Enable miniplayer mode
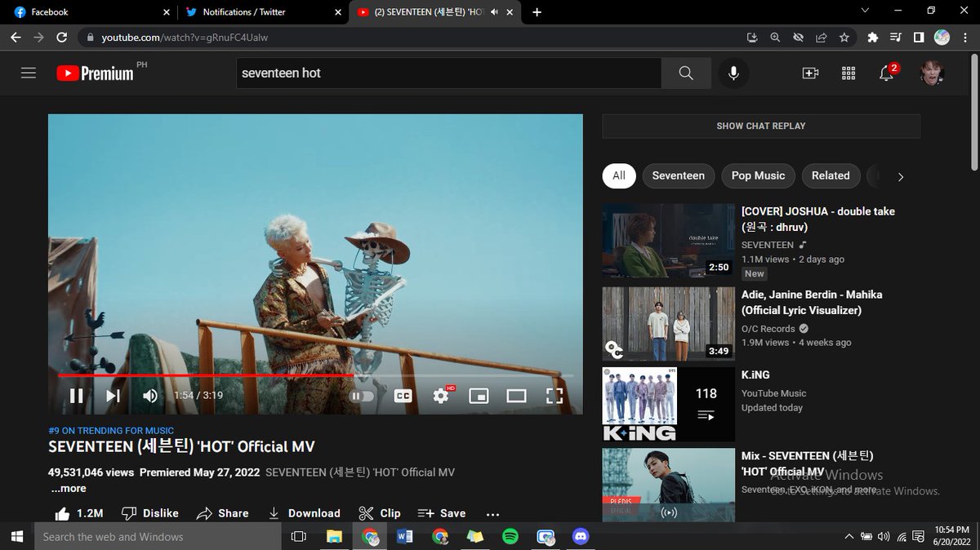Image resolution: width=980 pixels, height=550 pixels. click(479, 396)
